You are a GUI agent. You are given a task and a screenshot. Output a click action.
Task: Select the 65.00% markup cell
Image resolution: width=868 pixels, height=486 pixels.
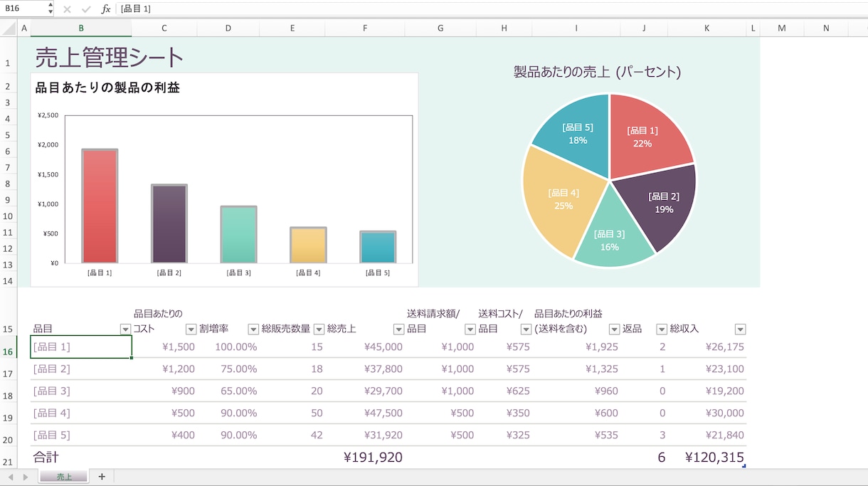[228, 391]
